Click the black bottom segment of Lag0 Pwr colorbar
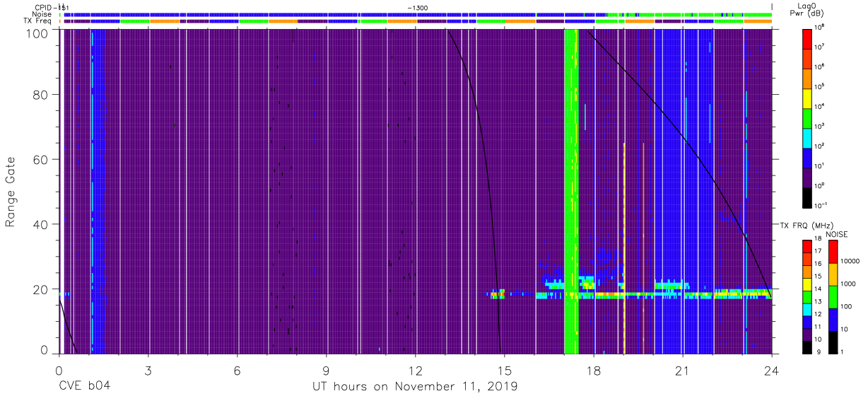Image resolution: width=868 pixels, height=401 pixels. pos(808,198)
